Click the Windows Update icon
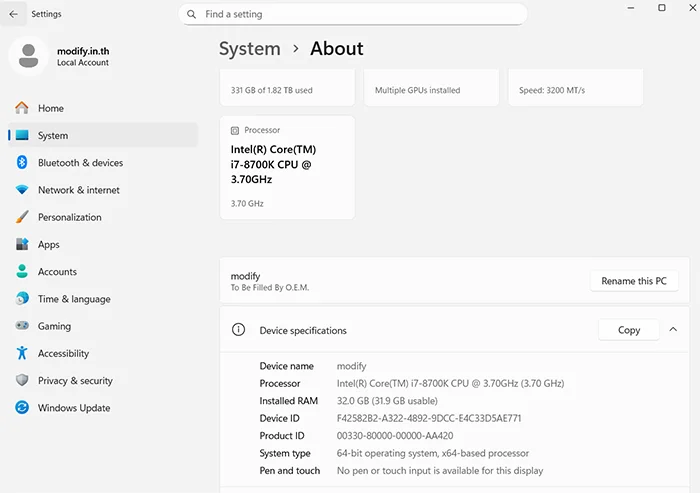700x493 pixels. pyautogui.click(x=22, y=408)
